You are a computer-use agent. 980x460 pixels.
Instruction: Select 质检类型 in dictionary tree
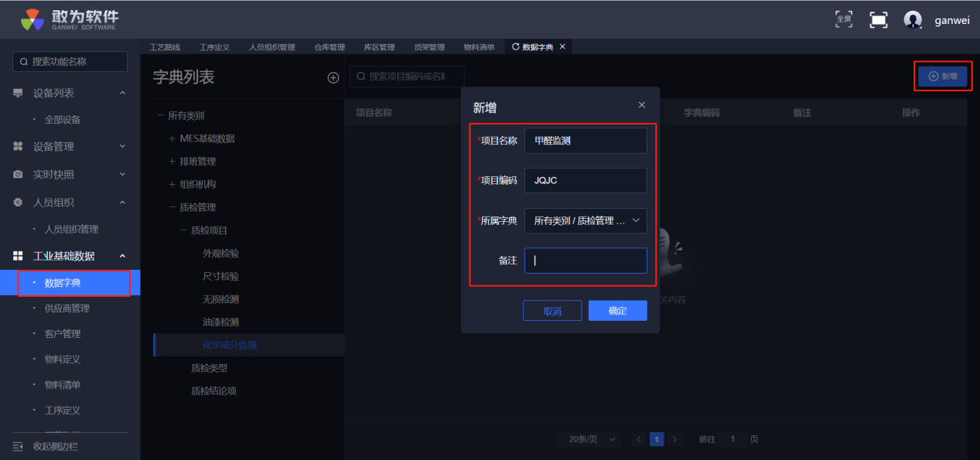coord(209,368)
